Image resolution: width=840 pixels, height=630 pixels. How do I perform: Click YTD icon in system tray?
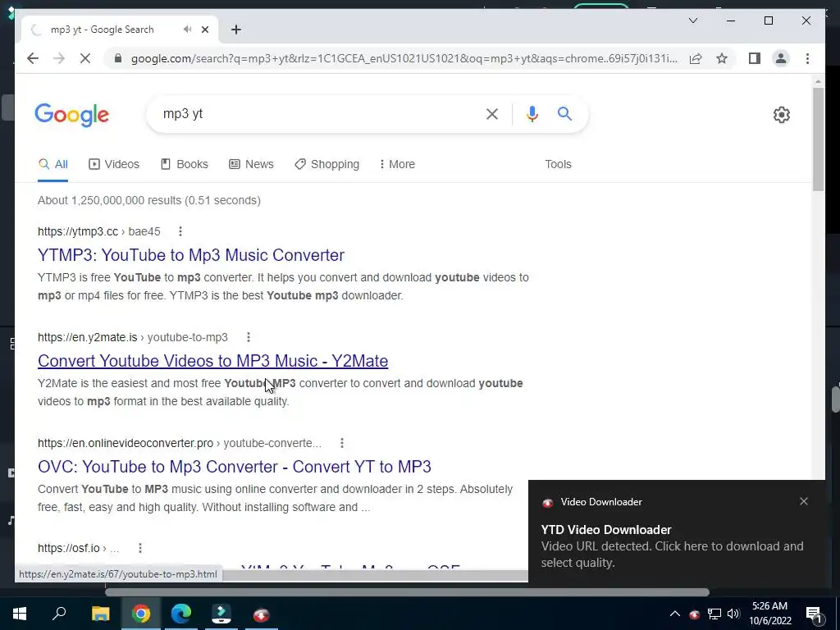pos(694,614)
